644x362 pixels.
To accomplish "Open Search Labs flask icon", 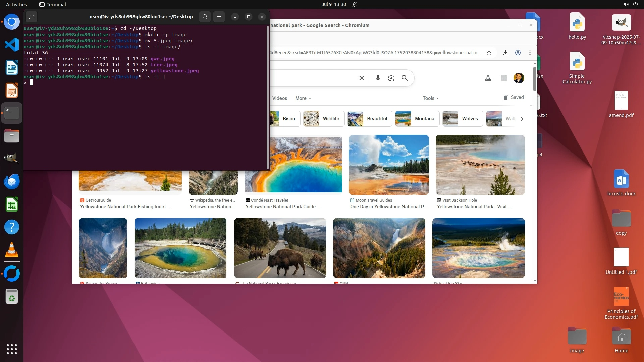I will click(x=488, y=78).
